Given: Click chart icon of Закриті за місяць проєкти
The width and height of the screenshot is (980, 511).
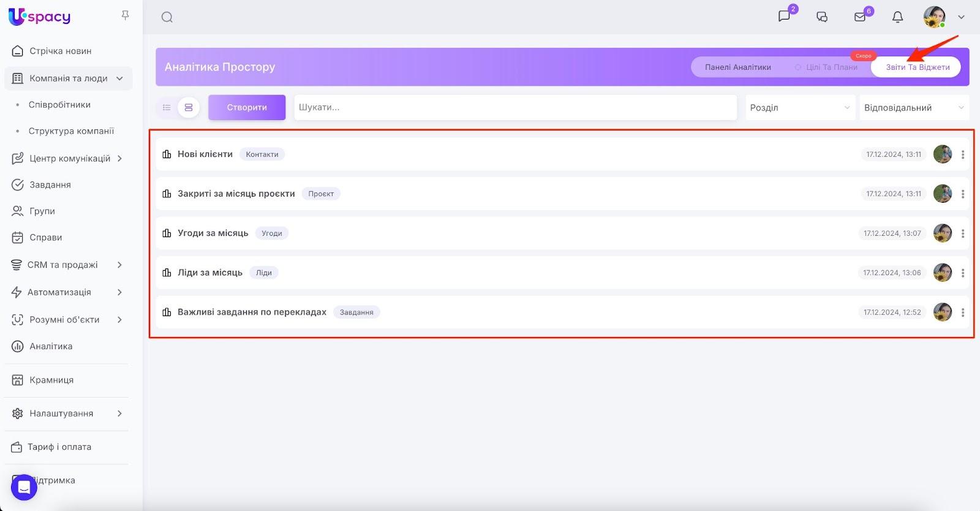Looking at the screenshot, I should pyautogui.click(x=167, y=194).
